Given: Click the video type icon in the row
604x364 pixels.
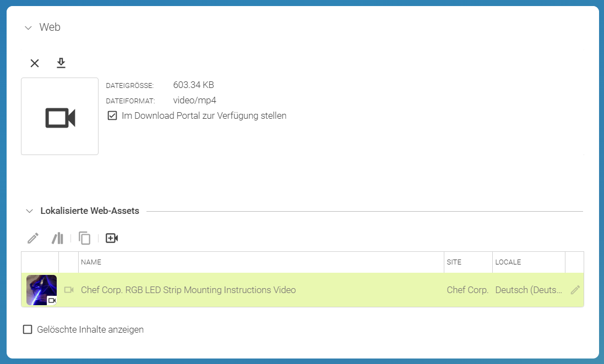Looking at the screenshot, I should [69, 290].
